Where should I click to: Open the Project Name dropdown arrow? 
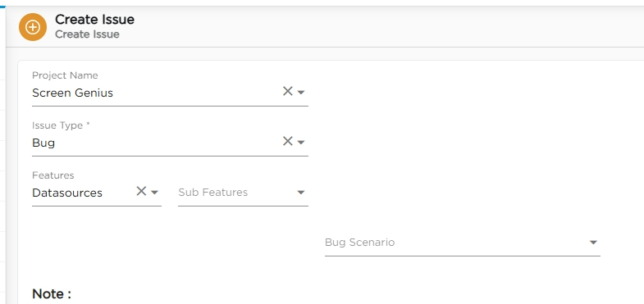pyautogui.click(x=301, y=93)
